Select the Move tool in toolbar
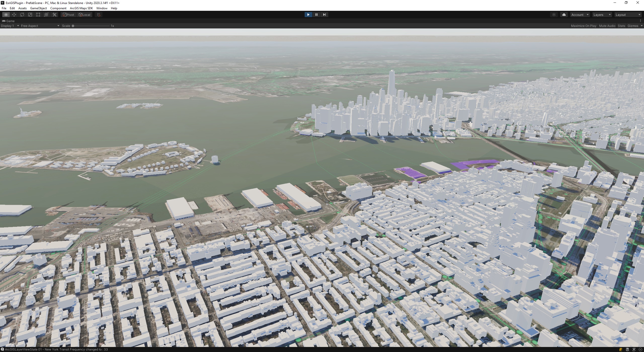 [x=14, y=15]
